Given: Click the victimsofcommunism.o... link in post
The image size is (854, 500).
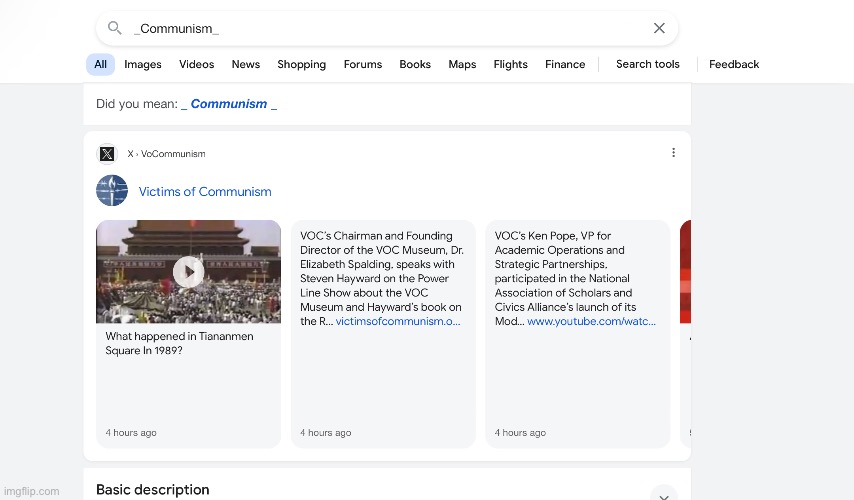Looking at the screenshot, I should tap(398, 321).
